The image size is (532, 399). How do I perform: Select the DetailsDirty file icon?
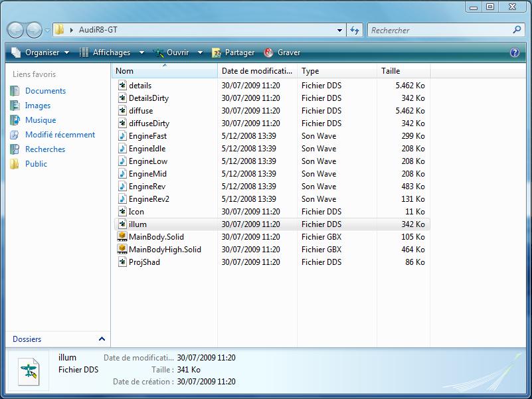click(122, 98)
